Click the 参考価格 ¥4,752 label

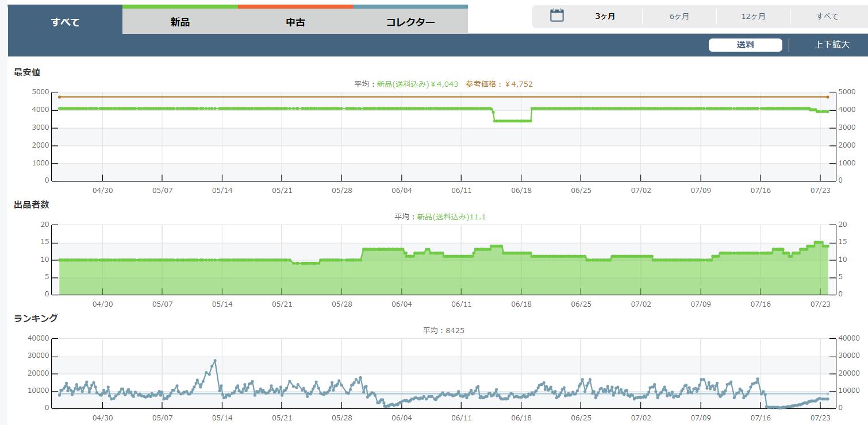pyautogui.click(x=499, y=84)
